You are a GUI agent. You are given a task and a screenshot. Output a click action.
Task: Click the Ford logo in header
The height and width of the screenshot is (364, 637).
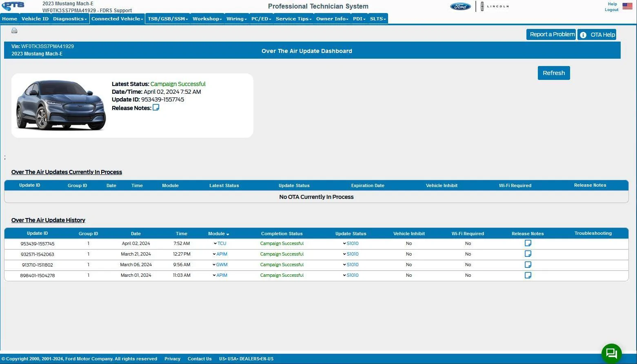click(460, 7)
